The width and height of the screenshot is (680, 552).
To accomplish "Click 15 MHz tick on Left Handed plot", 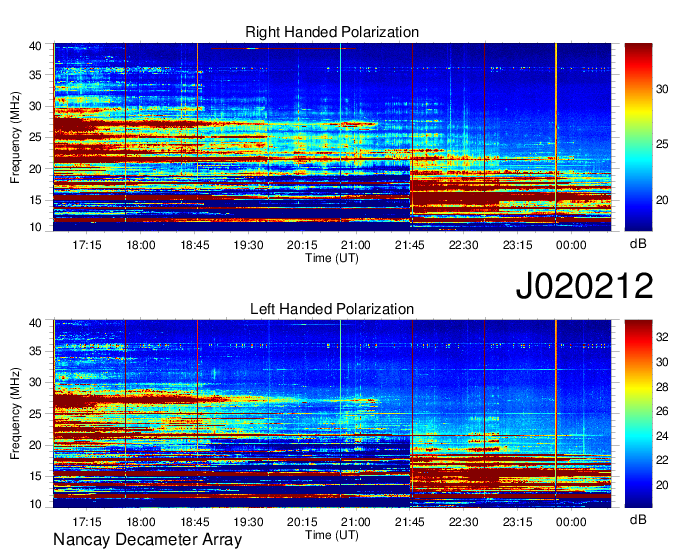I will tap(35, 477).
